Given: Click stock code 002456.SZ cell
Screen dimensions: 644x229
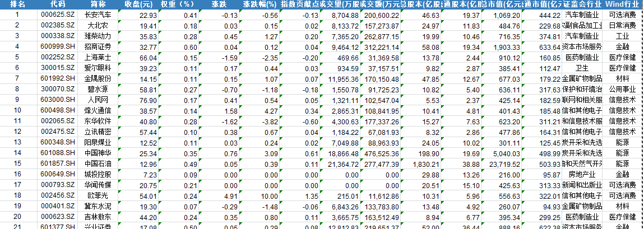Looking at the screenshot, I should pyautogui.click(x=58, y=195).
